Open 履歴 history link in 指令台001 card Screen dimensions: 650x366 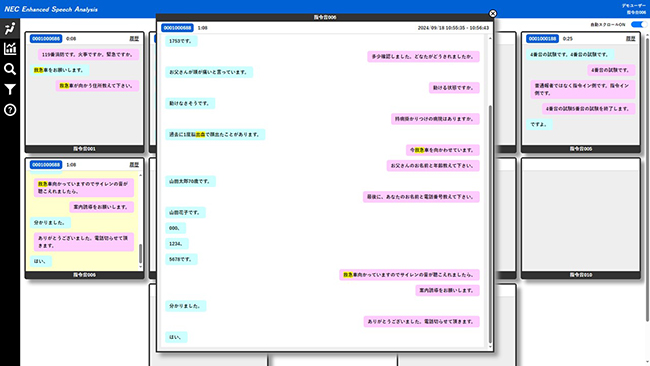(134, 39)
